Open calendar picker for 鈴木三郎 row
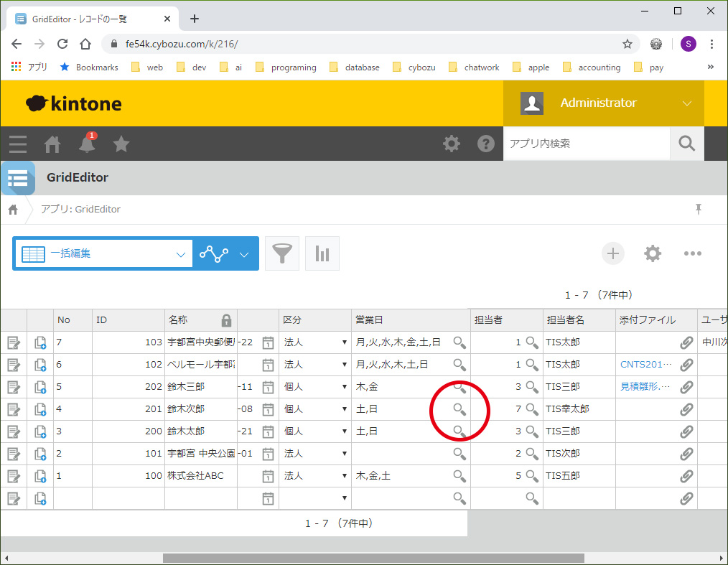This screenshot has height=565, width=728. pyautogui.click(x=268, y=387)
